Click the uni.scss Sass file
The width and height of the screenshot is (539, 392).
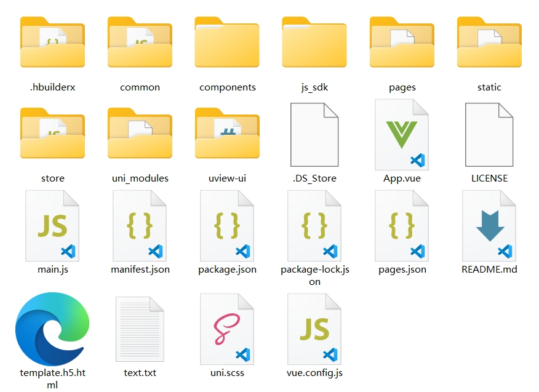[227, 329]
